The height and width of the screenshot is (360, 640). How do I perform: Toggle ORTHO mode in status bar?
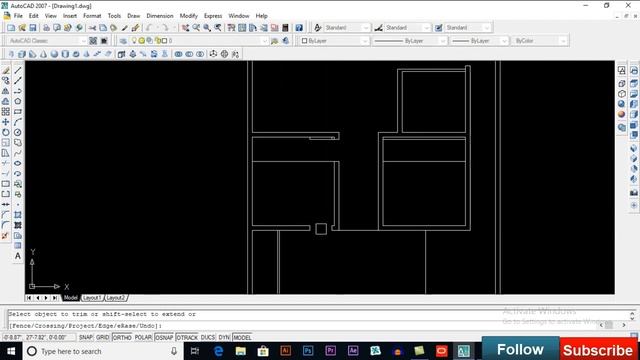coord(122,338)
